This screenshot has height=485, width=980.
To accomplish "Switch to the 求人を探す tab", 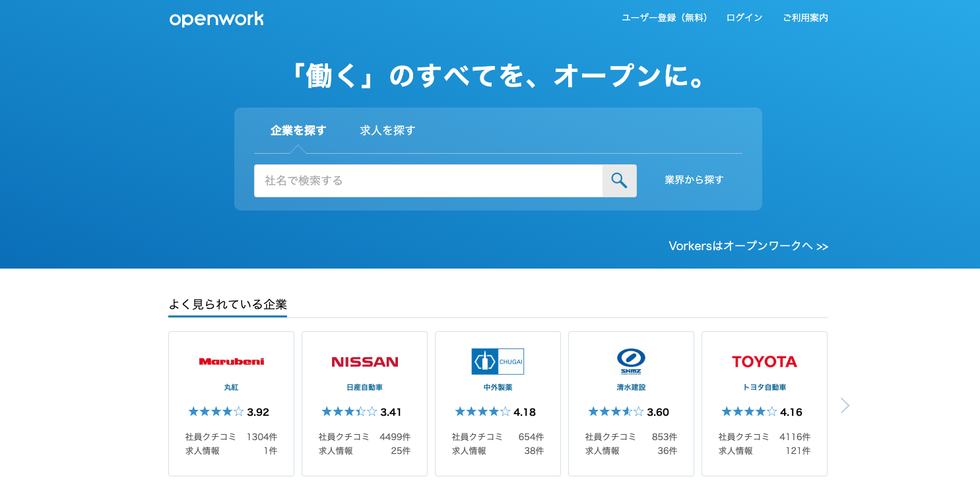I will 388,131.
